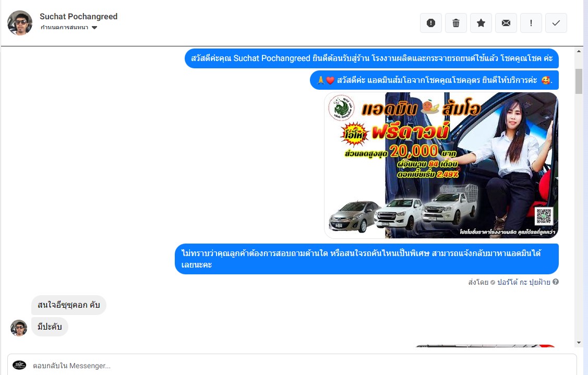The height and width of the screenshot is (375, 588).
Task: Click the page avatar beside reply box
Action: 19,365
